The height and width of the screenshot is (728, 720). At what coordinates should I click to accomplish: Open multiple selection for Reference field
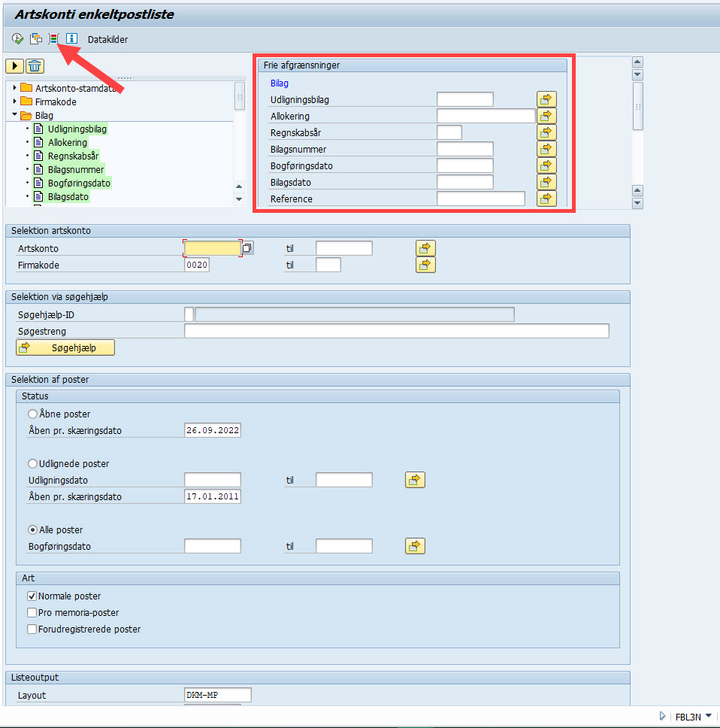pyautogui.click(x=546, y=199)
